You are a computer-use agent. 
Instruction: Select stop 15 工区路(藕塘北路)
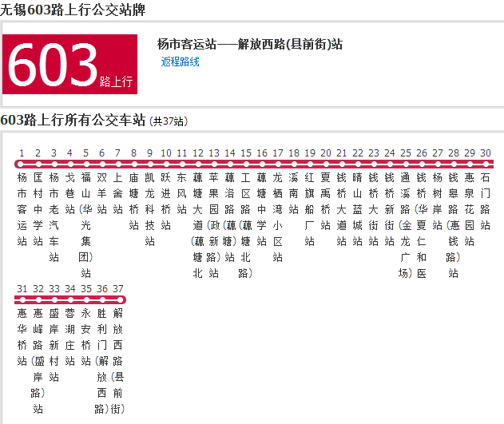click(246, 225)
